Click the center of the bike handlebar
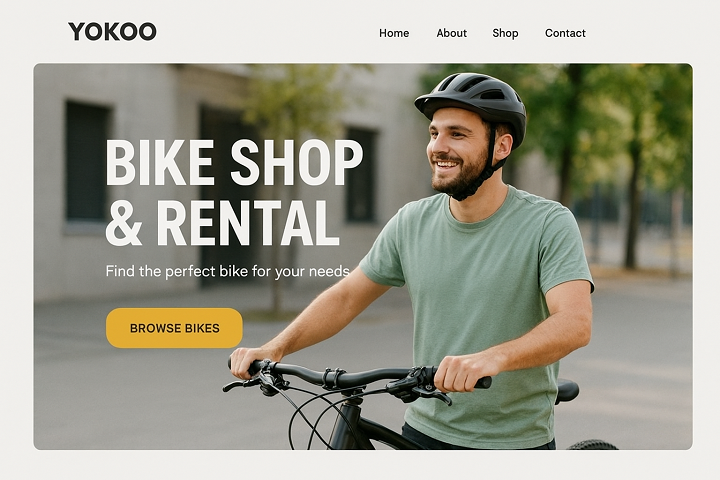This screenshot has width=720, height=480. coord(354,378)
